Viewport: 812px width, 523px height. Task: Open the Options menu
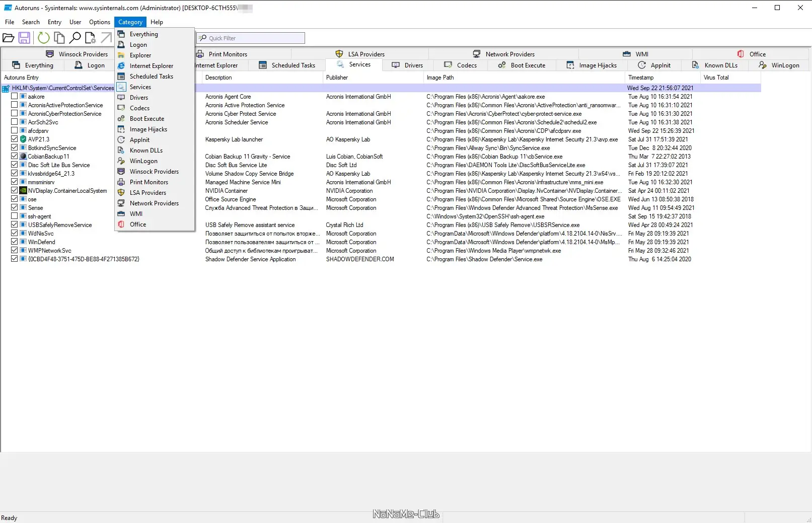click(x=100, y=22)
